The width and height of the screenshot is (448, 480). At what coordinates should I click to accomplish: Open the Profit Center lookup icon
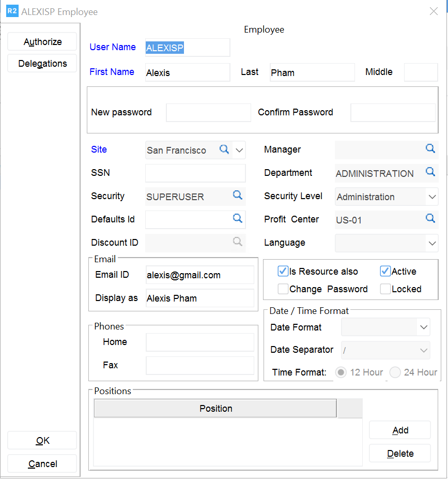click(x=430, y=218)
